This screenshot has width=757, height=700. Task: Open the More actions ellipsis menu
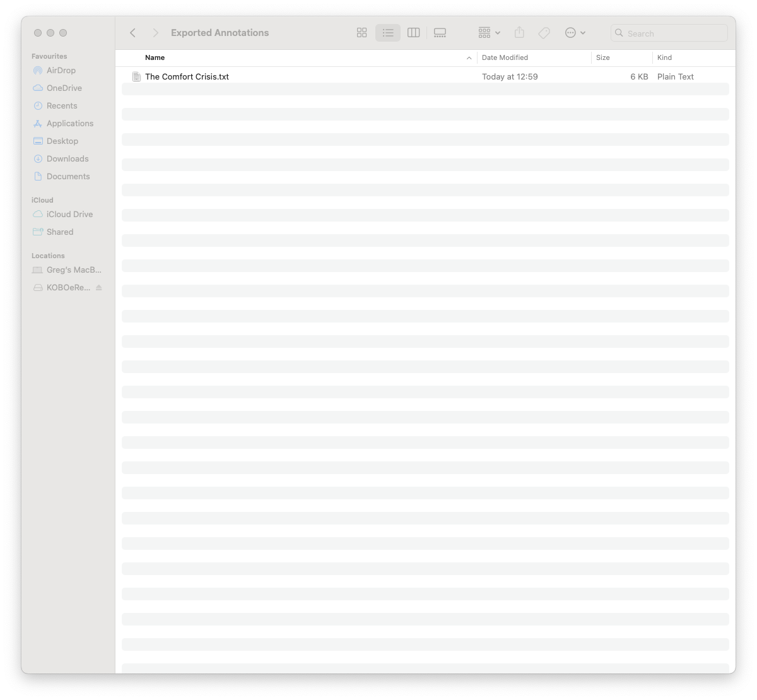575,33
